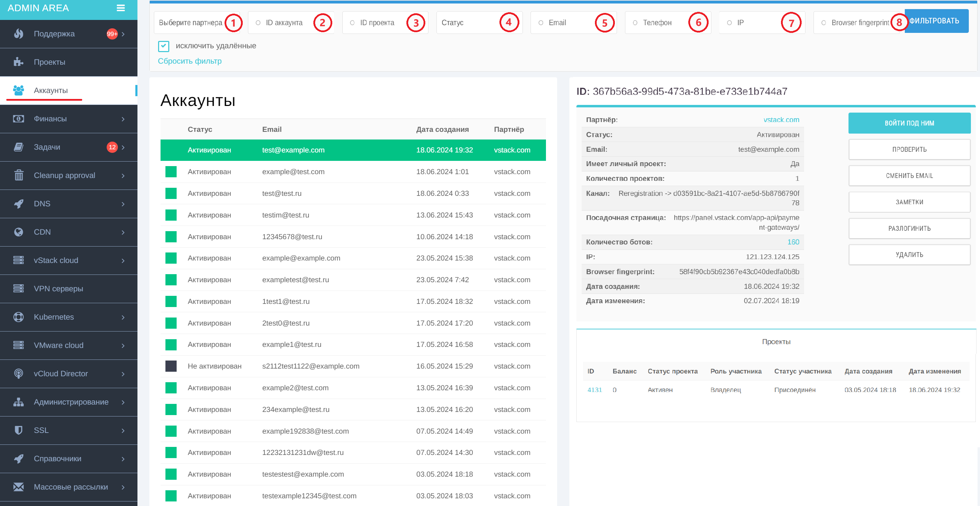The height and width of the screenshot is (506, 980).
Task: Click the VMware cloud server icon
Action: point(18,345)
